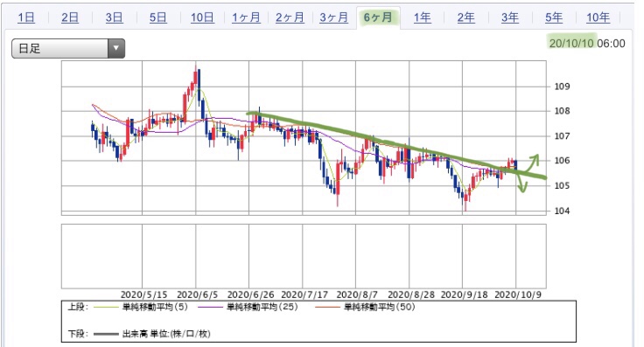Click the 105 price axis label
This screenshot has width=644, height=347.
562,186
